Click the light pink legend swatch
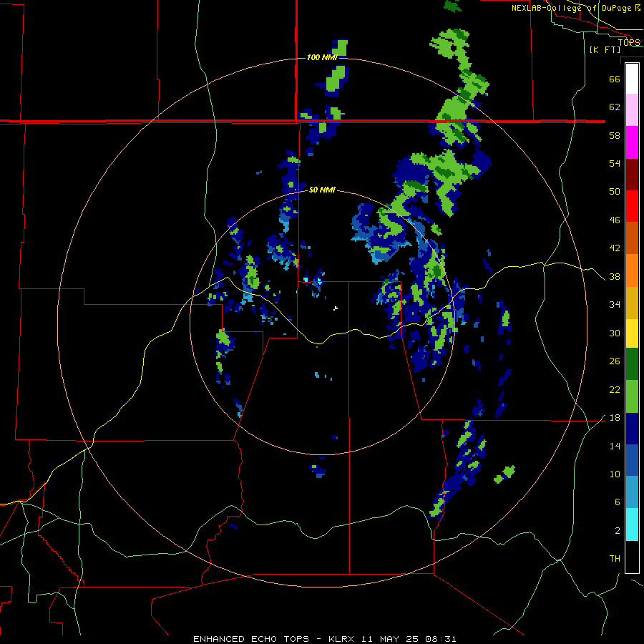644x644 pixels. tap(632, 110)
